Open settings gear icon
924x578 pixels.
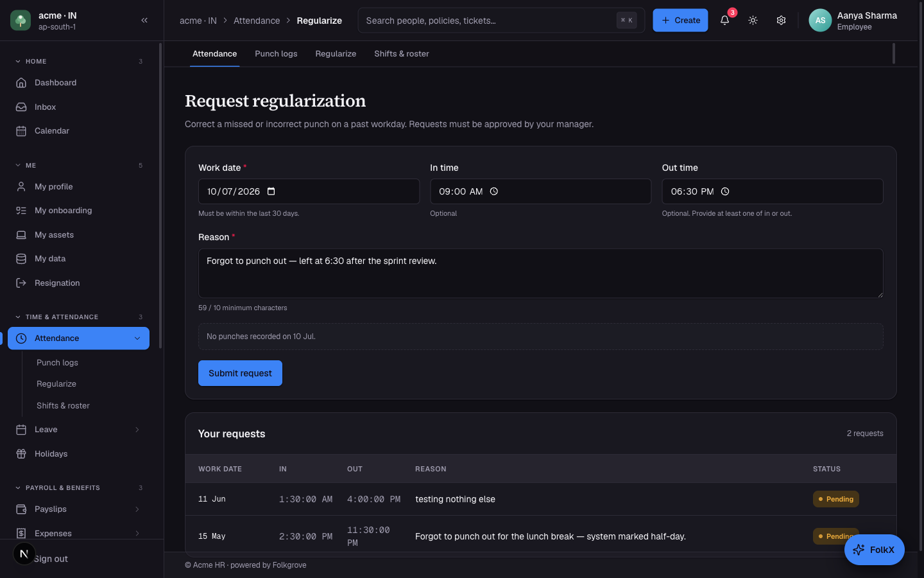pyautogui.click(x=781, y=21)
